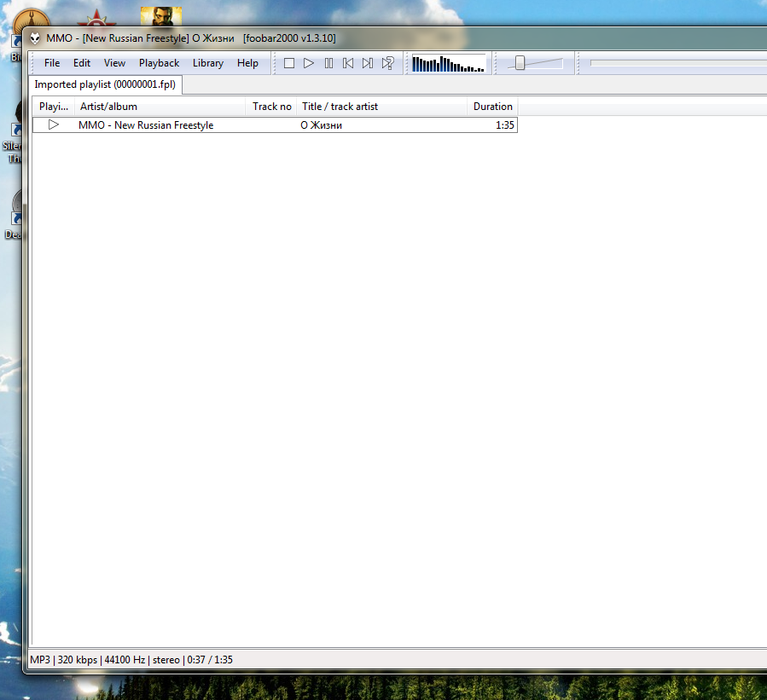The image size is (767, 700).
Task: Click the Playi... column header
Action: 54,107
